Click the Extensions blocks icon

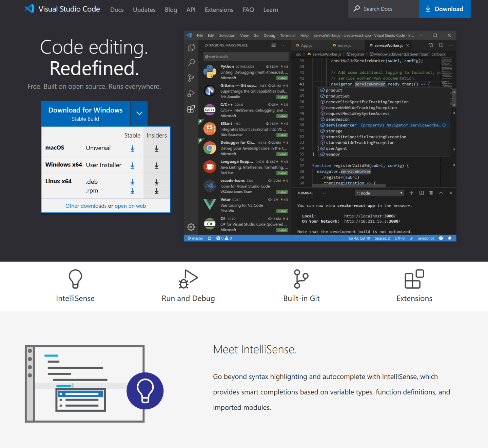tap(414, 279)
